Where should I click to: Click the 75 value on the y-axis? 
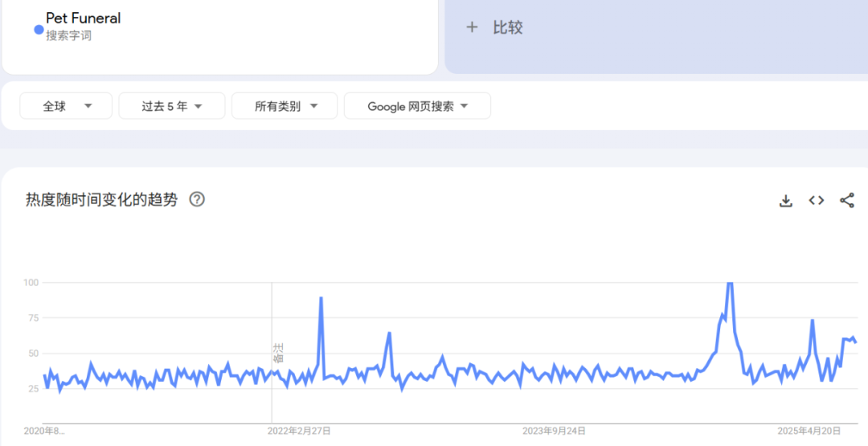33,317
